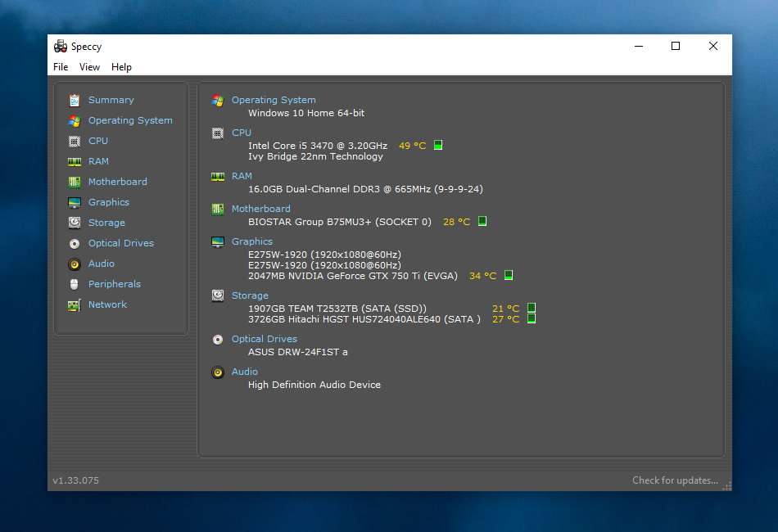Click the Optical Drives disc icon in sidebar
Screen dimensions: 778x532
coord(75,243)
